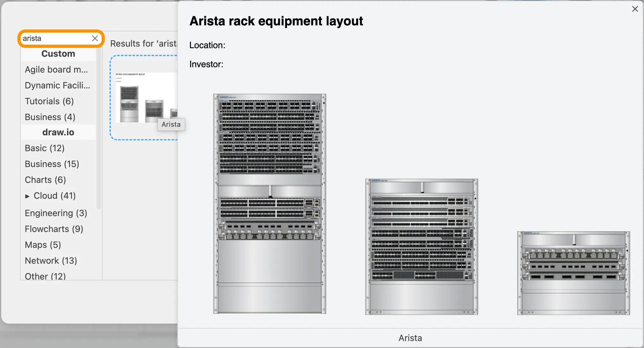Select the Maps (5) category

(58, 245)
